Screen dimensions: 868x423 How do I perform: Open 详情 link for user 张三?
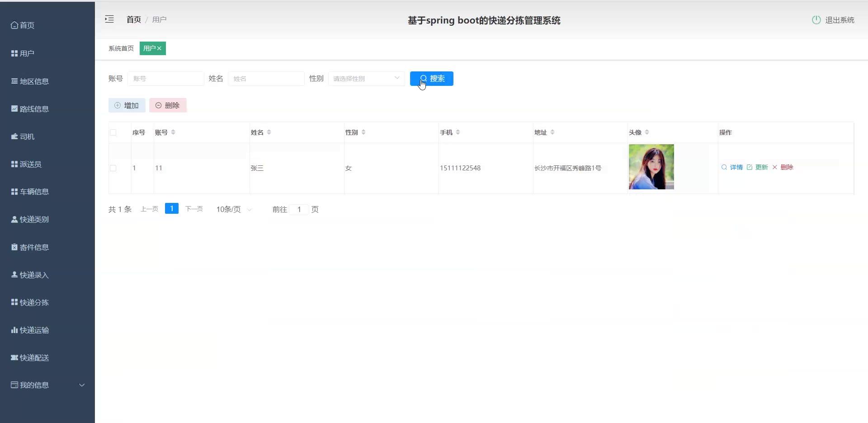point(732,167)
